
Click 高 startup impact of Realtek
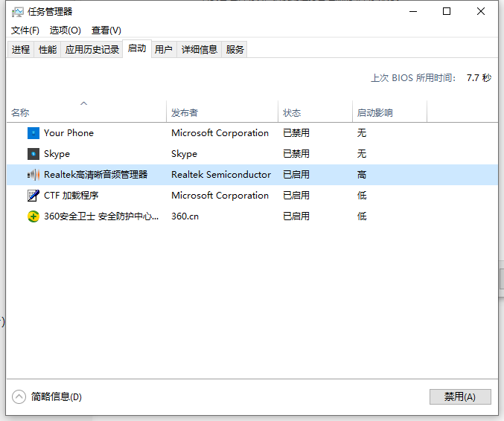(362, 175)
